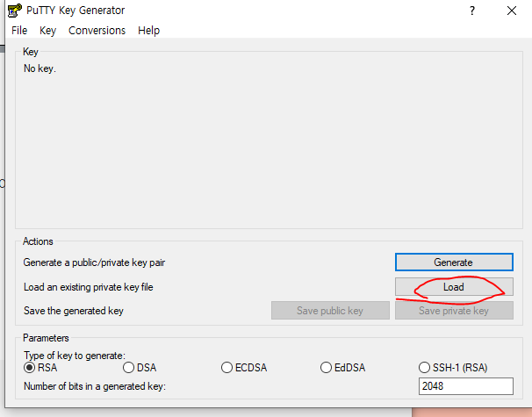The height and width of the screenshot is (417, 532).
Task: Open the File menu
Action: pos(19,31)
